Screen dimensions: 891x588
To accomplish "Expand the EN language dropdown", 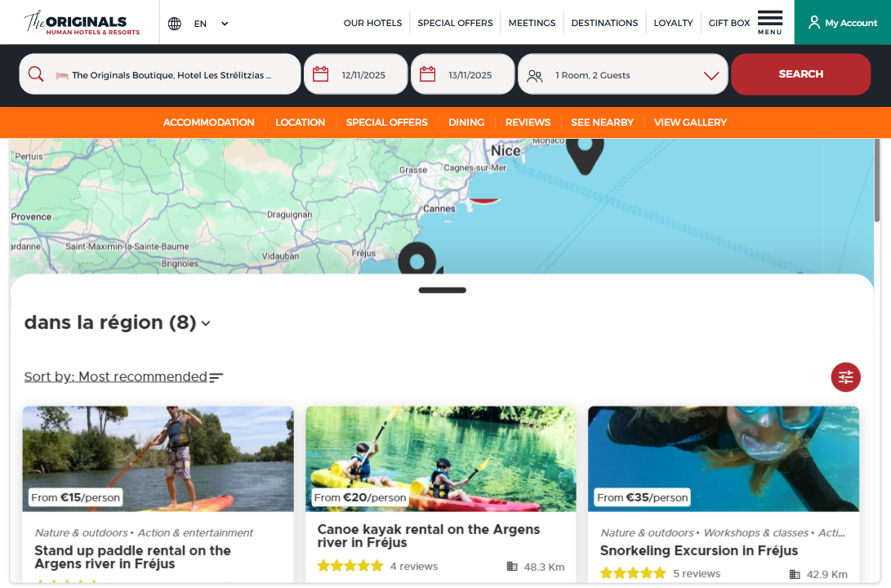I will pos(225,24).
